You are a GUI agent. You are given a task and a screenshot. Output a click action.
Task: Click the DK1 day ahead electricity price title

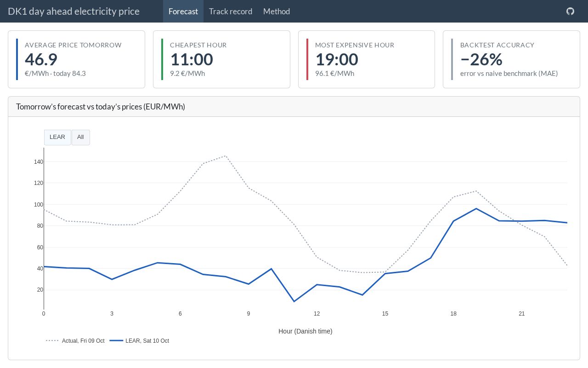pyautogui.click(x=73, y=11)
